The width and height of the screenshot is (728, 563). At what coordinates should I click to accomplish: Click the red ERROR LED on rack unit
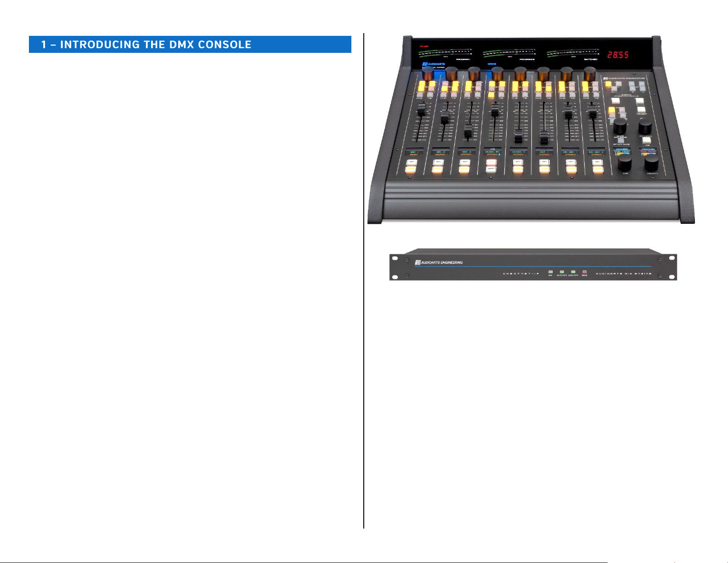point(584,272)
